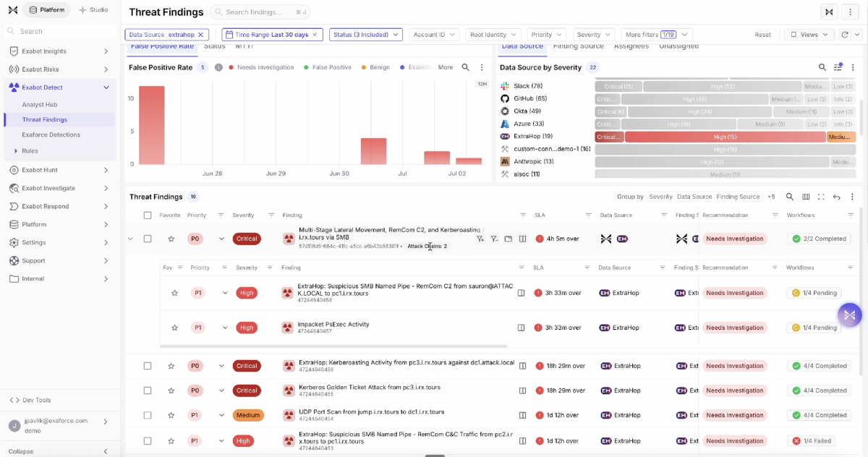
Task: Open the side panel icon for Kerberos Golden Ticket row
Action: tap(522, 390)
